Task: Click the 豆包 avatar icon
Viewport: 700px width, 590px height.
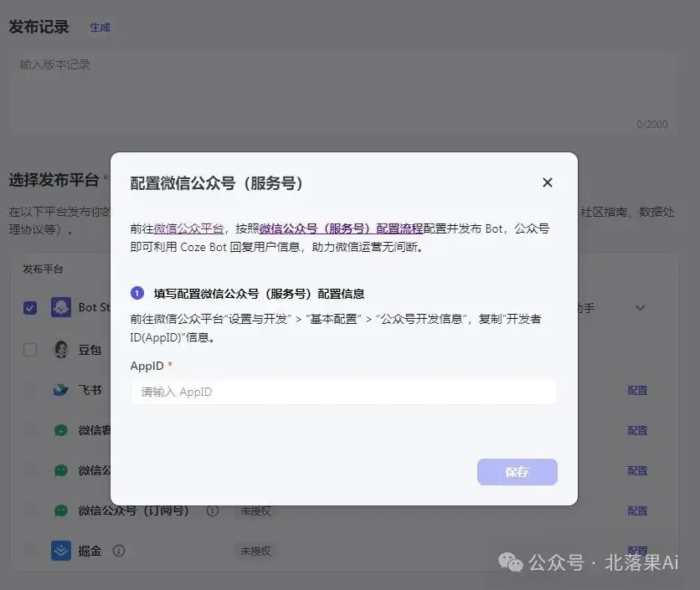Action: 60,349
